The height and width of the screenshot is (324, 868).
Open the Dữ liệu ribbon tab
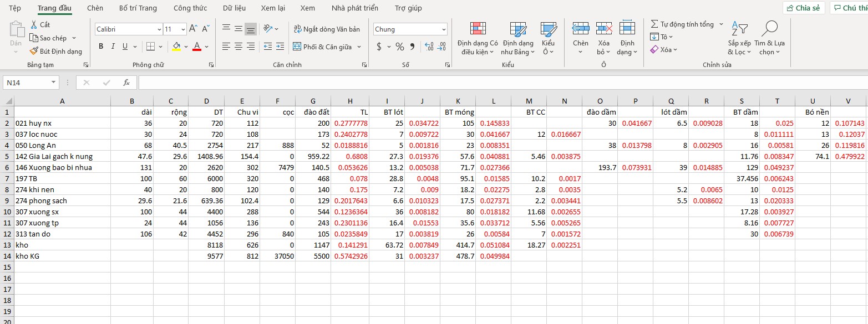(234, 8)
